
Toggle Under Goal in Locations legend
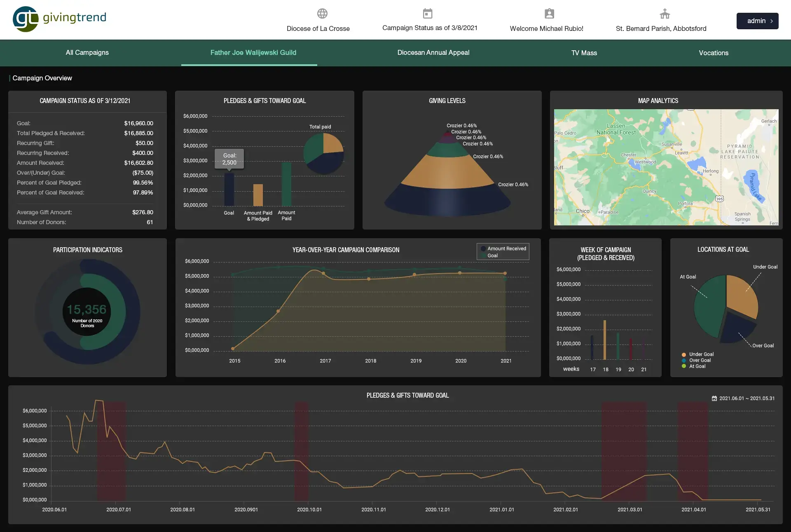tap(701, 354)
